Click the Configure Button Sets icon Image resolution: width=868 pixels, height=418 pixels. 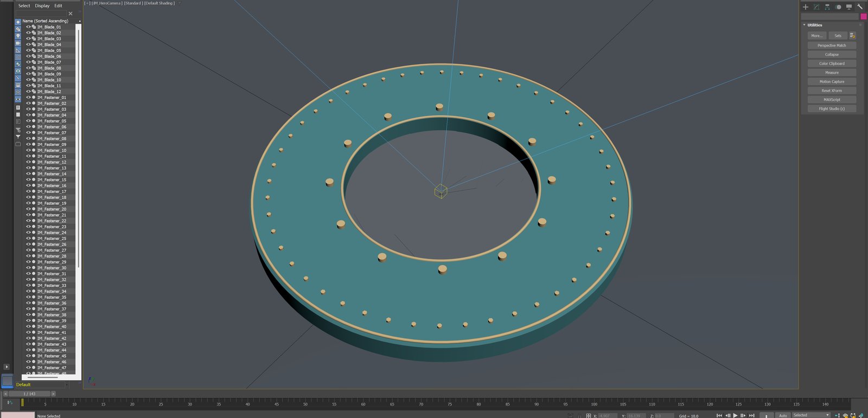point(852,36)
